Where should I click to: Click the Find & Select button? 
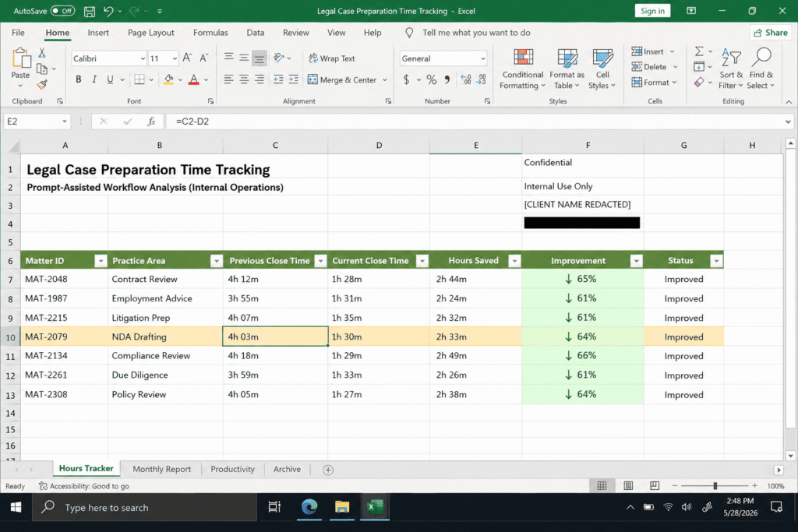pos(761,69)
